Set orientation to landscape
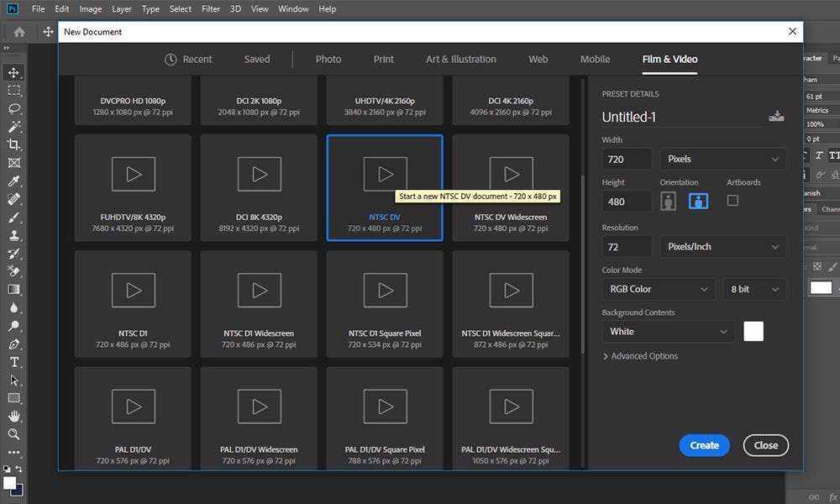 coord(698,202)
